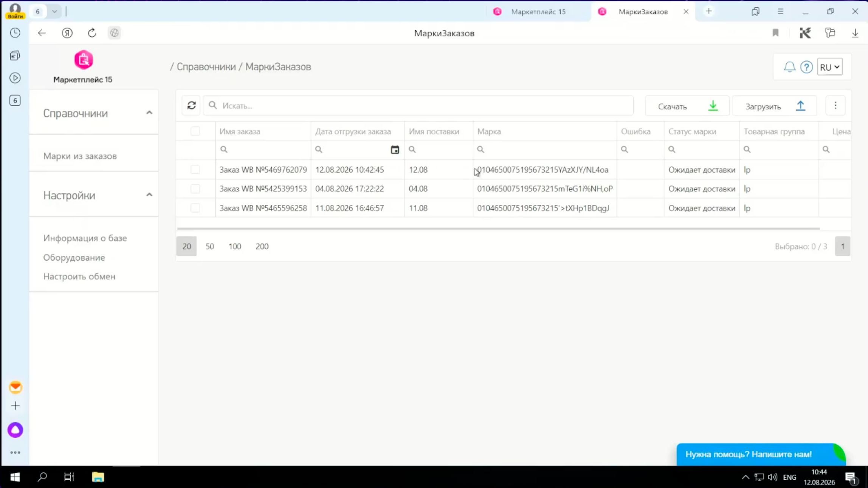868x488 pixels.
Task: Sort by Марка column header
Action: click(489, 131)
